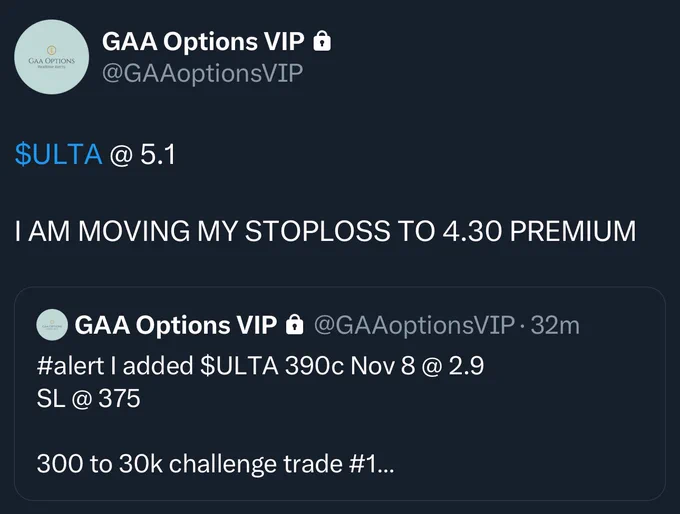The width and height of the screenshot is (680, 514).
Task: Click the lock icon beside the main display name
Action: coord(322,41)
